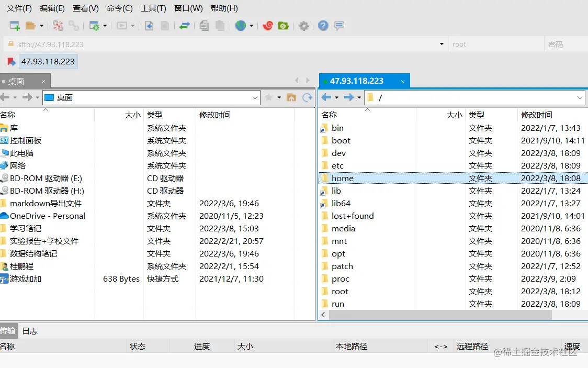Image resolution: width=588 pixels, height=368 pixels.
Task: Close the 47.93.118.223 remote tab
Action: tap(403, 82)
